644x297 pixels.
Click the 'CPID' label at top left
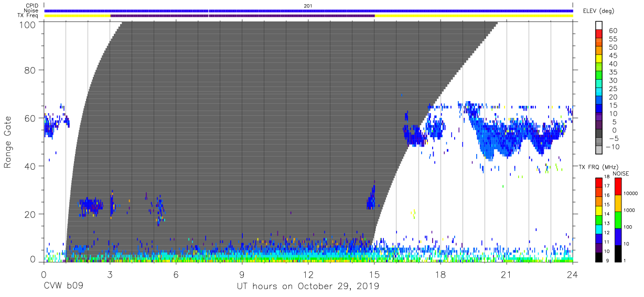[32, 6]
